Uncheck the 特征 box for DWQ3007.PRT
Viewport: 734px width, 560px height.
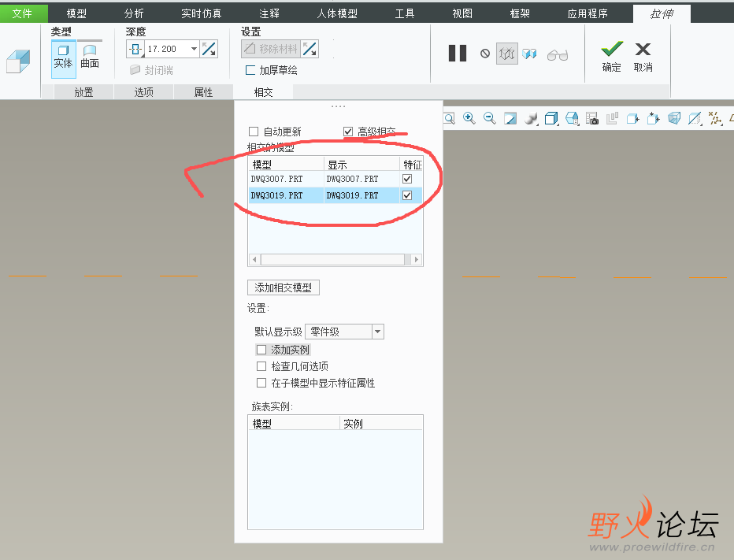coord(407,179)
